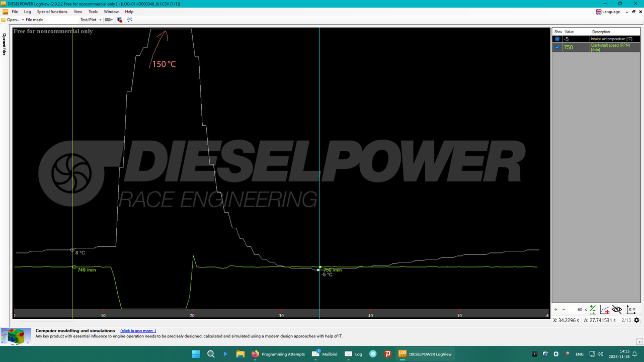Screen dimensions: 644x362
Task: Toggle the crossed-eye hide channels icon
Action: pos(617,310)
